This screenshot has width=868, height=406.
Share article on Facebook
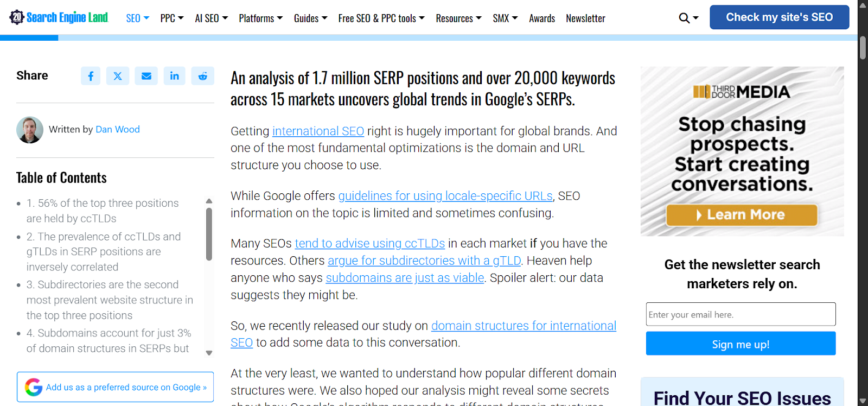[x=91, y=76]
